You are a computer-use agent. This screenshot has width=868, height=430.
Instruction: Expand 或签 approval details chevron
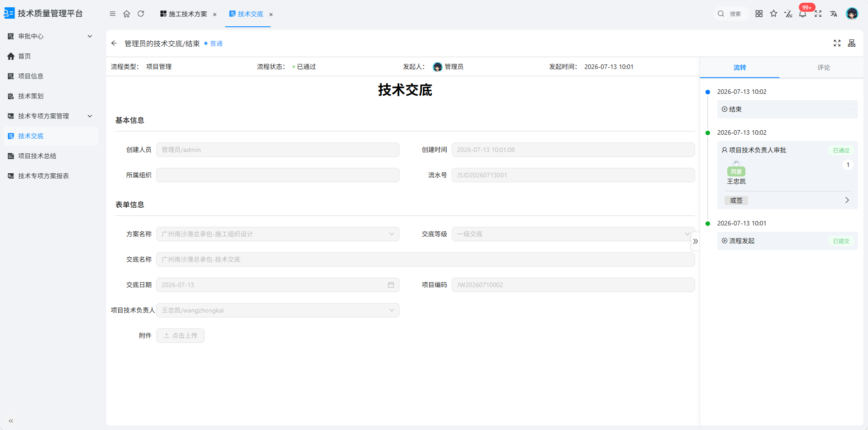(x=847, y=200)
